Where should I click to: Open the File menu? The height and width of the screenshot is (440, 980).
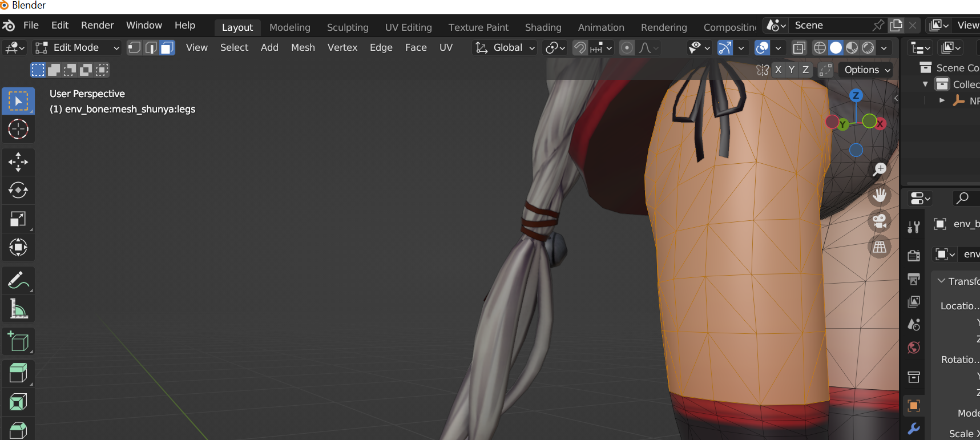coord(31,26)
